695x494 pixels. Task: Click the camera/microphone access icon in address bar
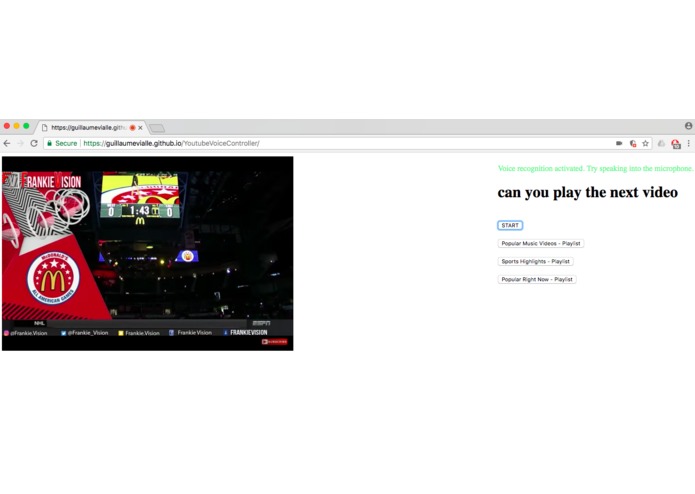[619, 143]
